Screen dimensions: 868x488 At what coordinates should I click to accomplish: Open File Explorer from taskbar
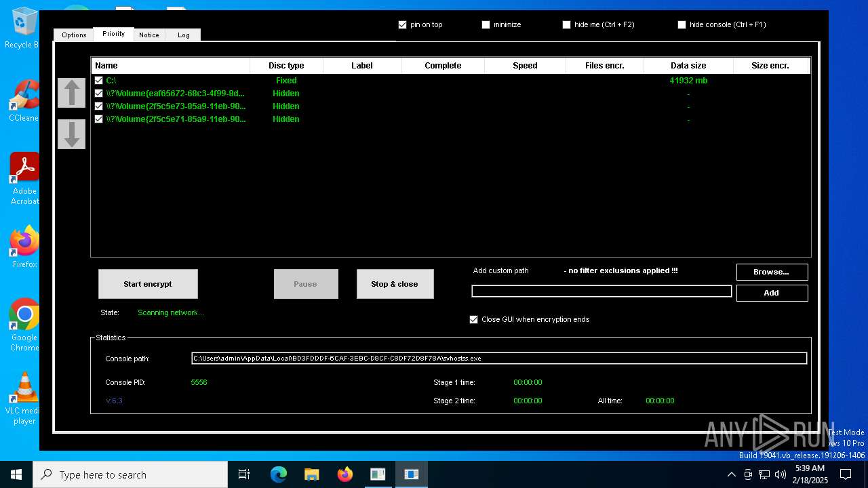311,474
